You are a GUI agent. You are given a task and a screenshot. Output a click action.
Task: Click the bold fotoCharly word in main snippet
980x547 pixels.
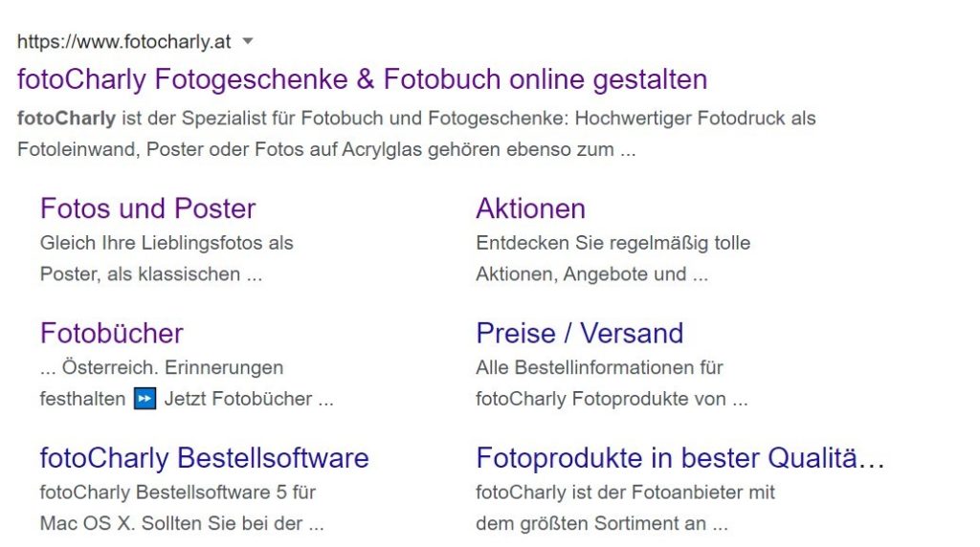[x=66, y=119]
